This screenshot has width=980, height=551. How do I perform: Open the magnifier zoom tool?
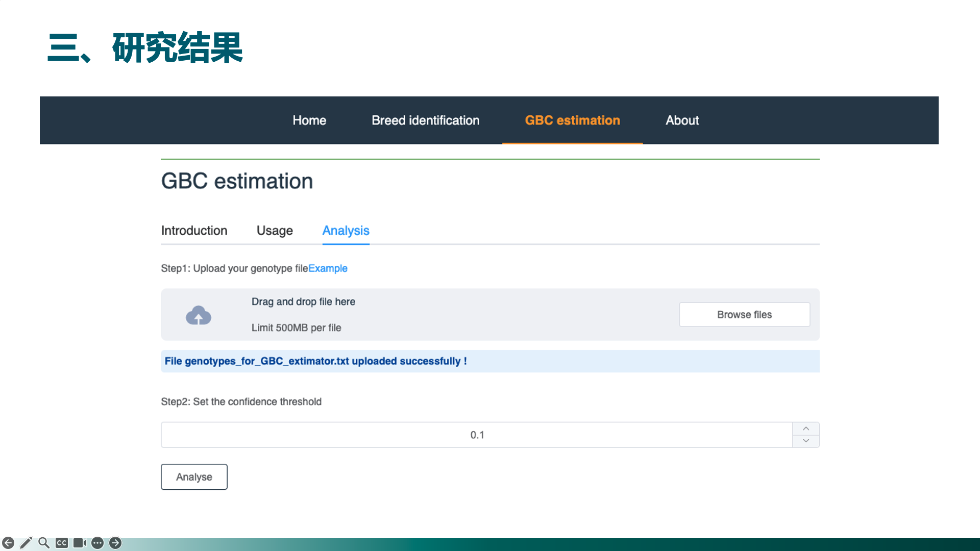[x=44, y=543]
